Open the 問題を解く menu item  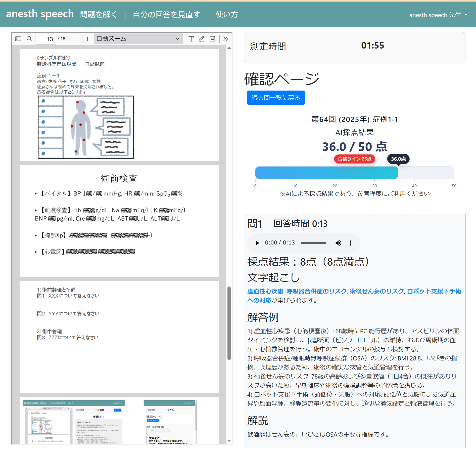(99, 15)
